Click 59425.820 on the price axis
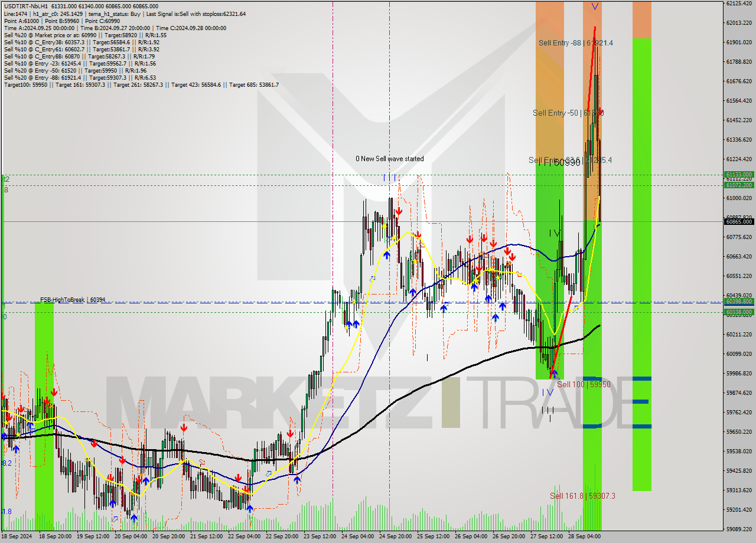 739,471
